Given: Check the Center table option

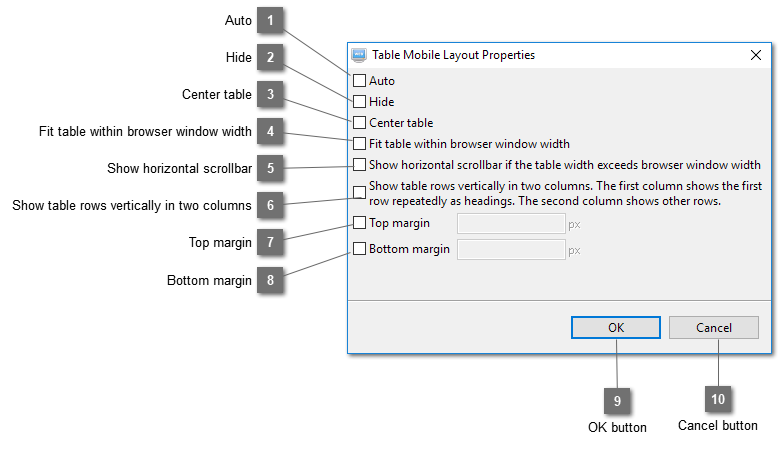Looking at the screenshot, I should coord(359,123).
